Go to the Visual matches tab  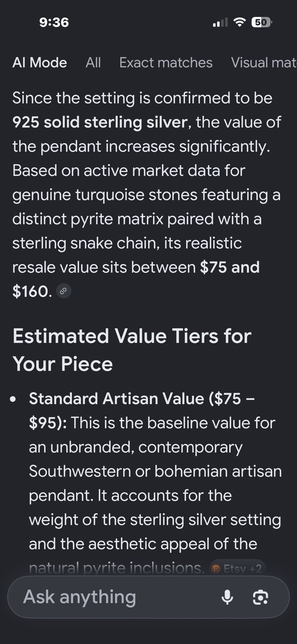point(264,62)
